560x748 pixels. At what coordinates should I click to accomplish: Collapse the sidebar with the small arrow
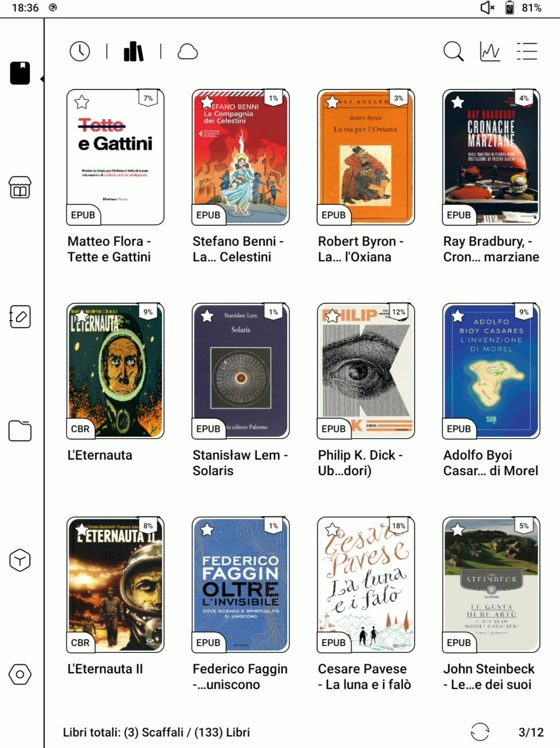42,79
